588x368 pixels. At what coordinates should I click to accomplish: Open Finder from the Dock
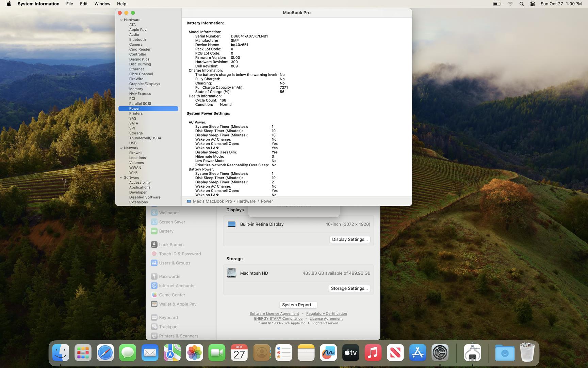pyautogui.click(x=61, y=353)
